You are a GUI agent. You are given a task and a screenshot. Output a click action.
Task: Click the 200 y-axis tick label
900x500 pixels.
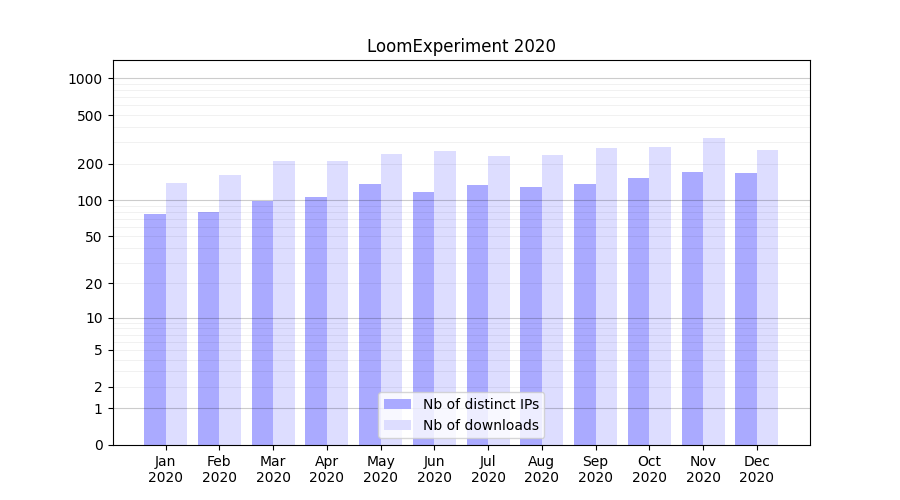pyautogui.click(x=91, y=164)
